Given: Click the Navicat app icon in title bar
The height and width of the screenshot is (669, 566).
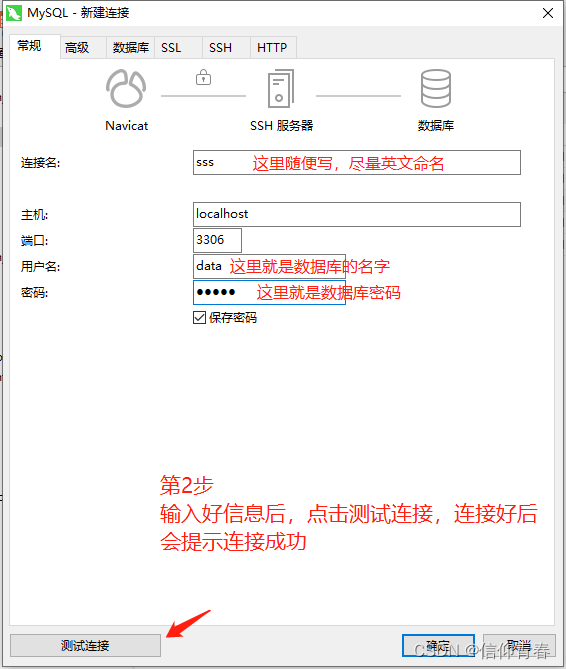Looking at the screenshot, I should (14, 13).
